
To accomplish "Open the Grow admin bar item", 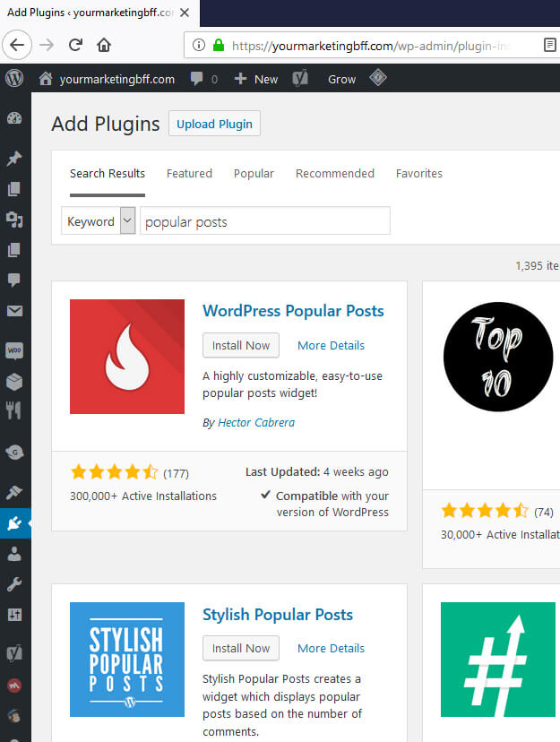I will 341,79.
